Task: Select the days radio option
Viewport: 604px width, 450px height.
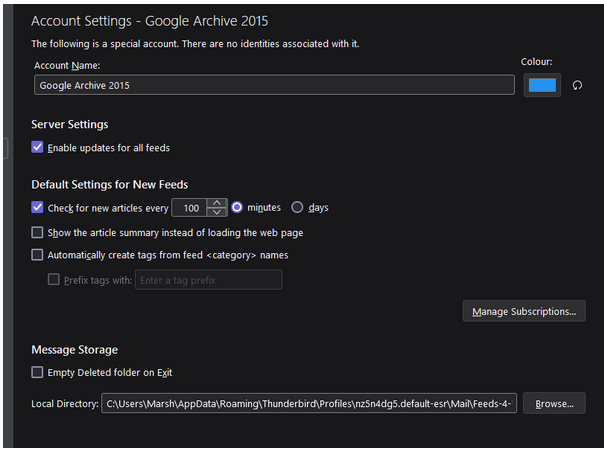Action: pos(297,207)
